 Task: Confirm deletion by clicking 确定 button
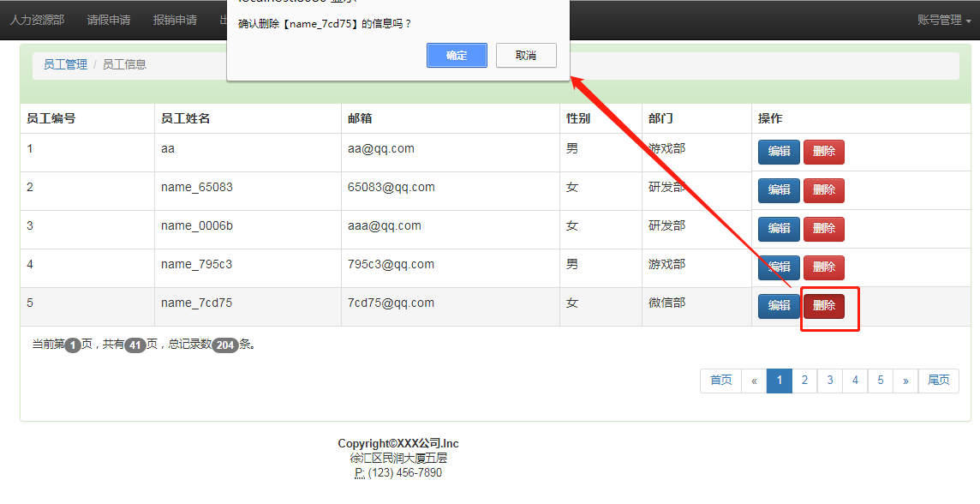(x=457, y=55)
